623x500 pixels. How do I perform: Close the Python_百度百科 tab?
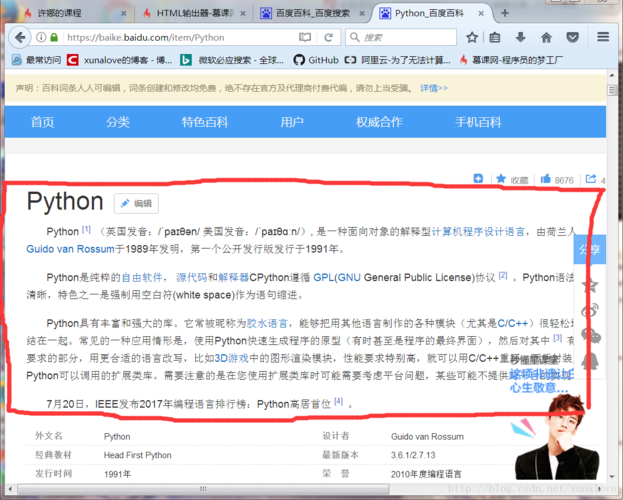pyautogui.click(x=481, y=14)
